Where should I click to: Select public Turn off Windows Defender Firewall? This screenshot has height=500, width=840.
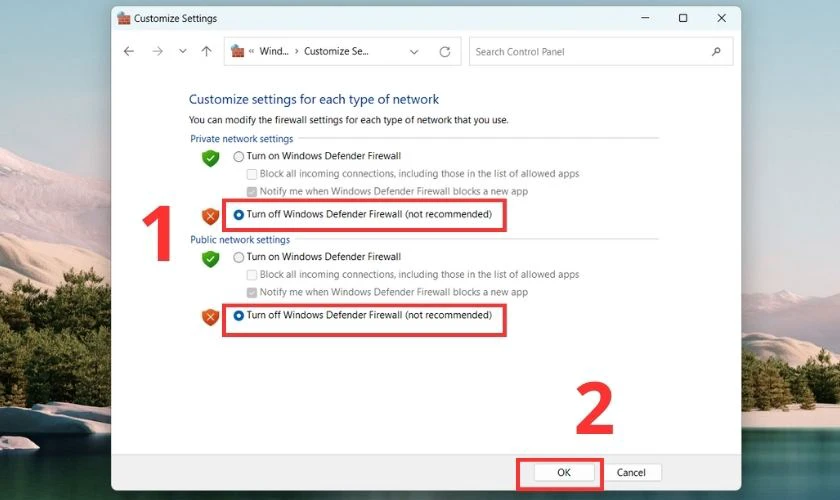[x=238, y=316]
